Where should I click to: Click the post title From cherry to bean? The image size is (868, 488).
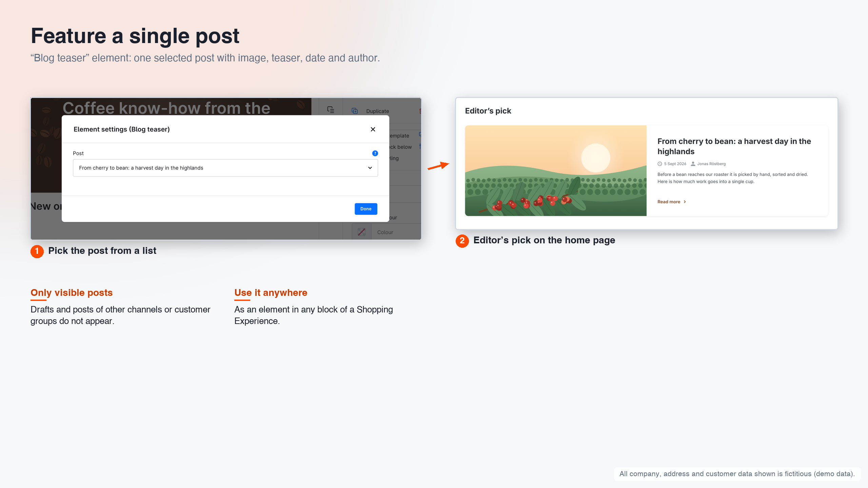[734, 146]
